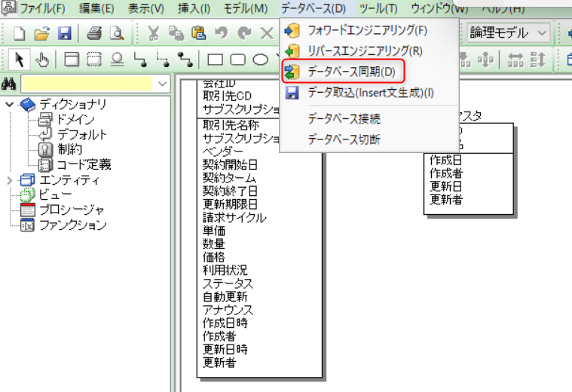572x392 pixels.
Task: Click the binoculars search icon
Action: [x=10, y=84]
